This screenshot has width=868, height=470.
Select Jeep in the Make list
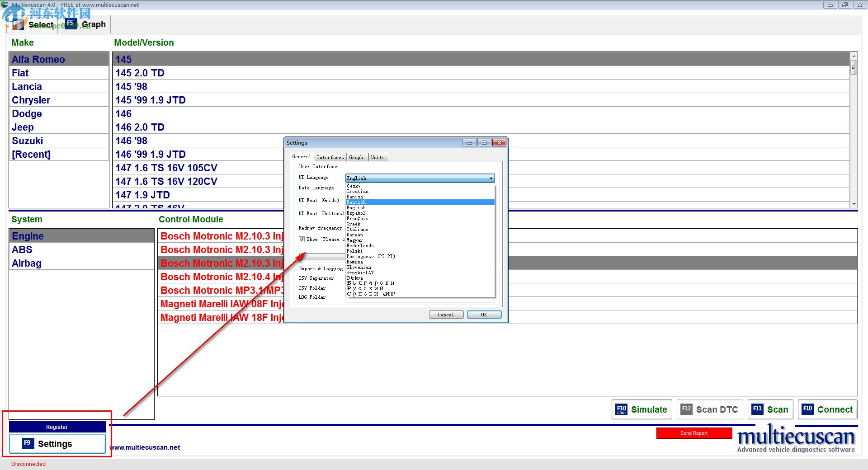(59, 127)
